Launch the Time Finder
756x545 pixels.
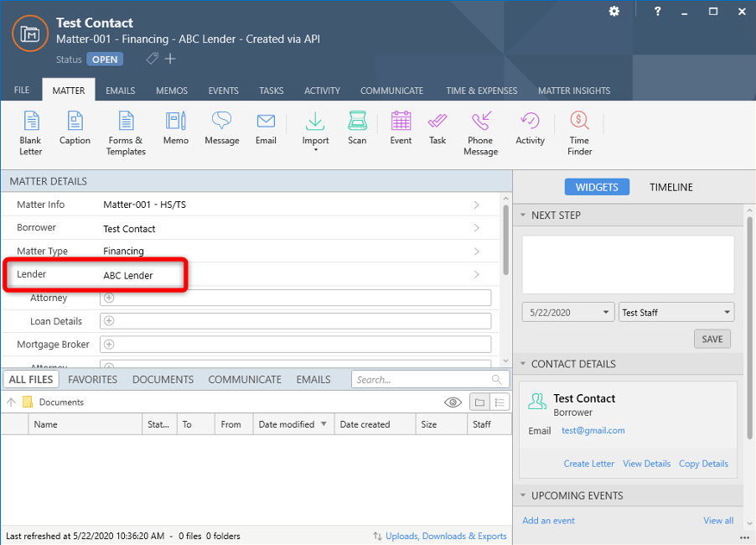tap(579, 132)
